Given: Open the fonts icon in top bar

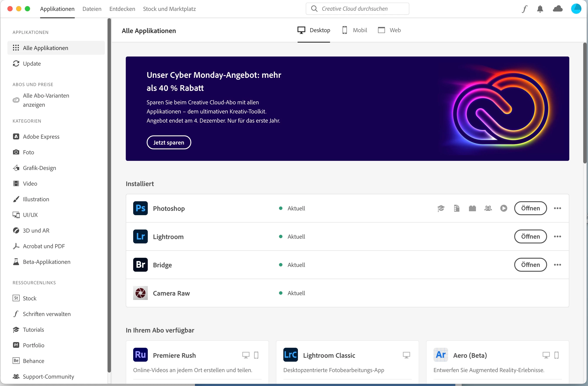Looking at the screenshot, I should [524, 9].
